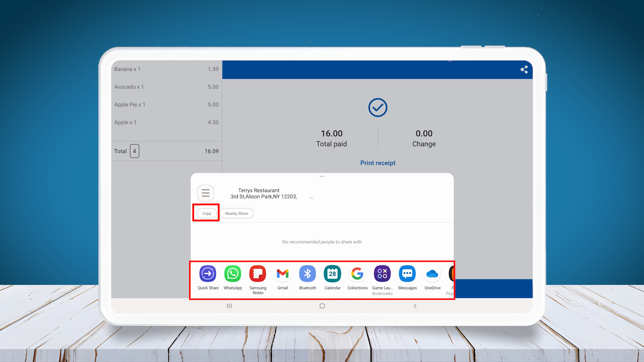
Task: Tap the Nearby Share button
Action: click(236, 214)
